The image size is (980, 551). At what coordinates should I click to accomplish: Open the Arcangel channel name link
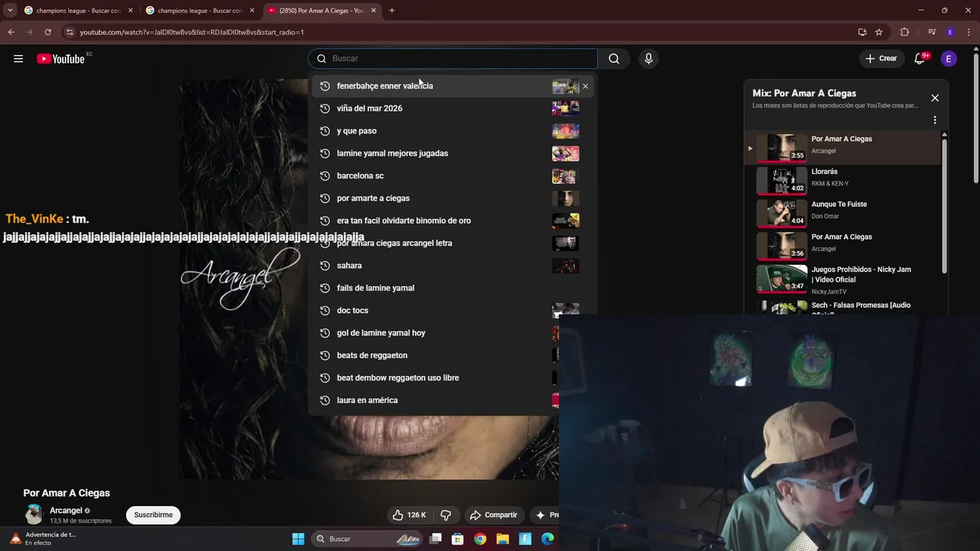tap(66, 510)
